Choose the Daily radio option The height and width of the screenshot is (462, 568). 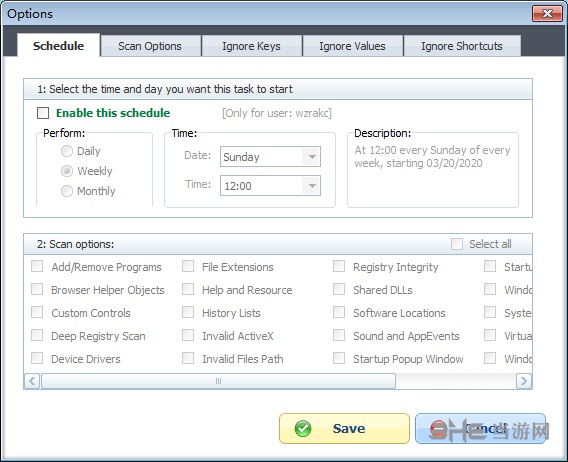click(67, 151)
